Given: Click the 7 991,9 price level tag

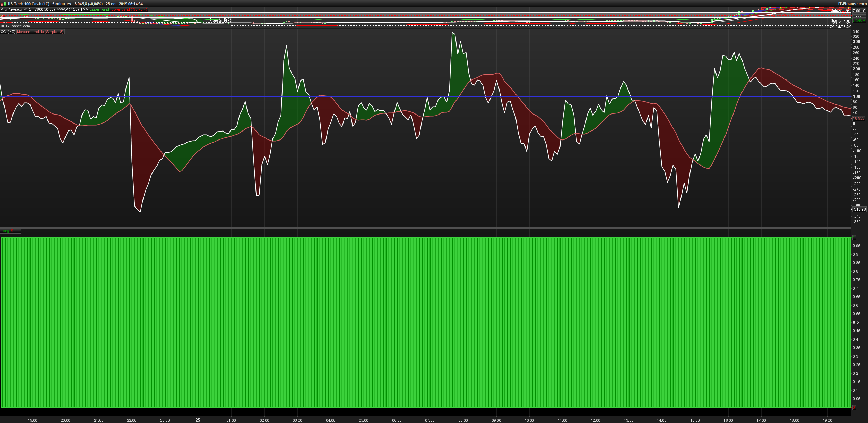Looking at the screenshot, I should 859,11.
